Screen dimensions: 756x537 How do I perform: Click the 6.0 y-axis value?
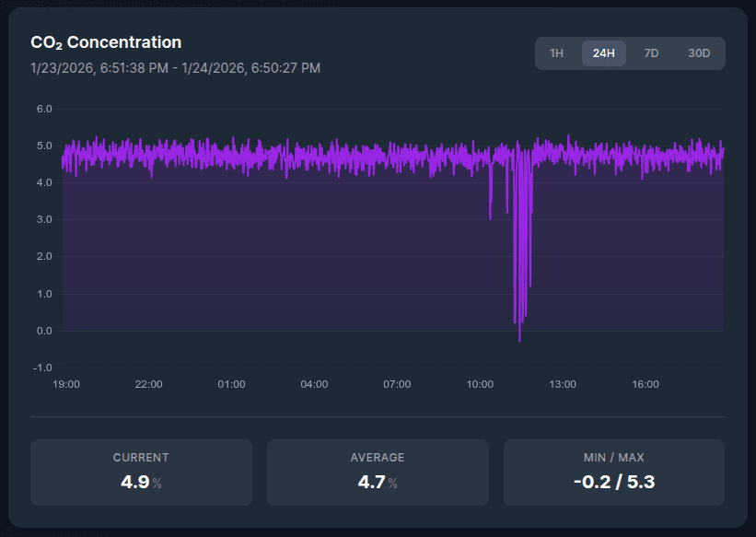42,109
